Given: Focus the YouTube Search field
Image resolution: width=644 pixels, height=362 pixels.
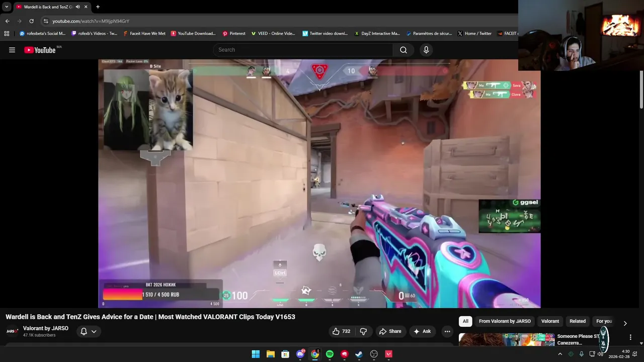Looking at the screenshot, I should [303, 50].
